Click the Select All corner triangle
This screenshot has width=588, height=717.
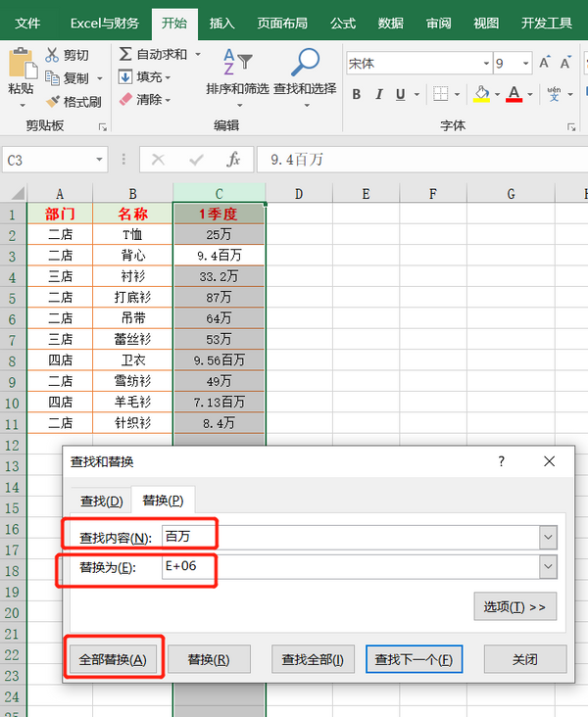coord(18,193)
